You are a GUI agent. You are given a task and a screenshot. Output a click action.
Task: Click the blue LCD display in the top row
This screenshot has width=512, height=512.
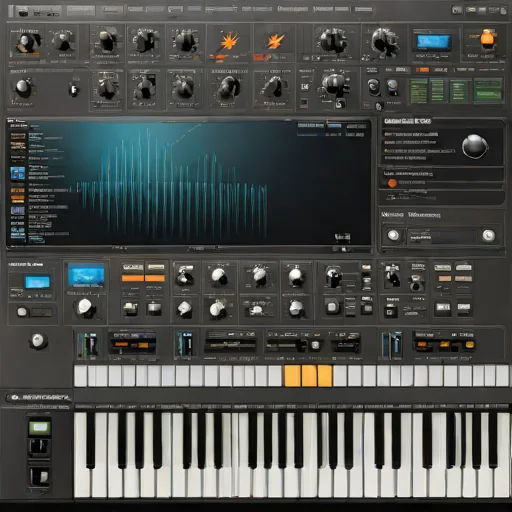coord(434,42)
